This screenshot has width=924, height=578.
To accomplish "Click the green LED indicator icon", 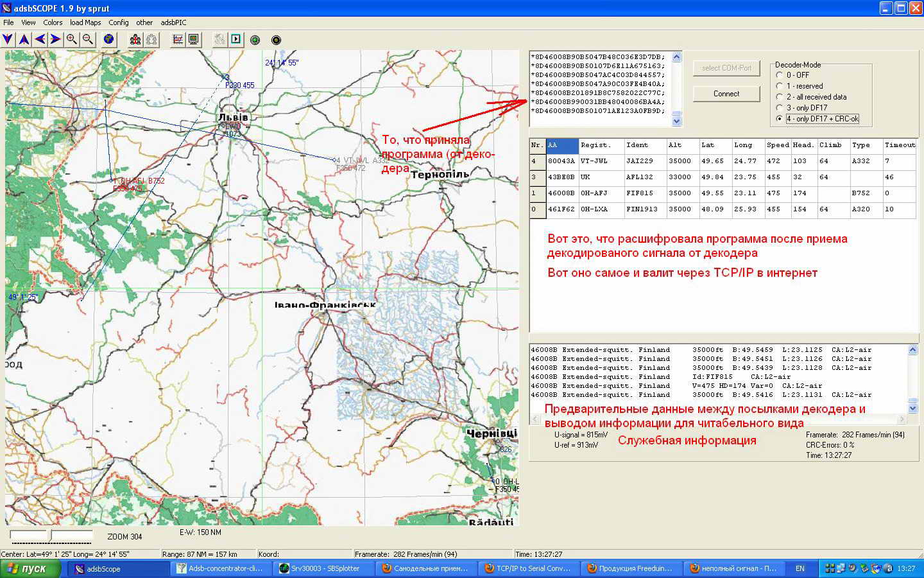I will 255,40.
